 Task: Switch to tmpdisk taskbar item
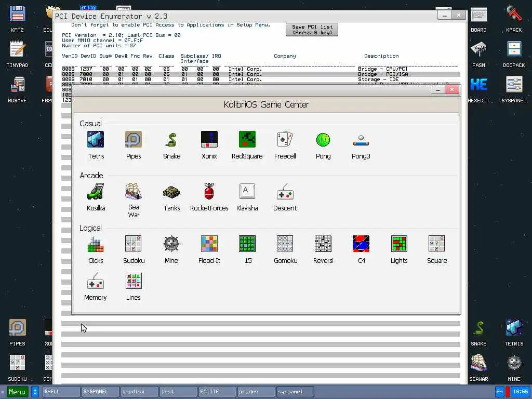click(x=139, y=392)
